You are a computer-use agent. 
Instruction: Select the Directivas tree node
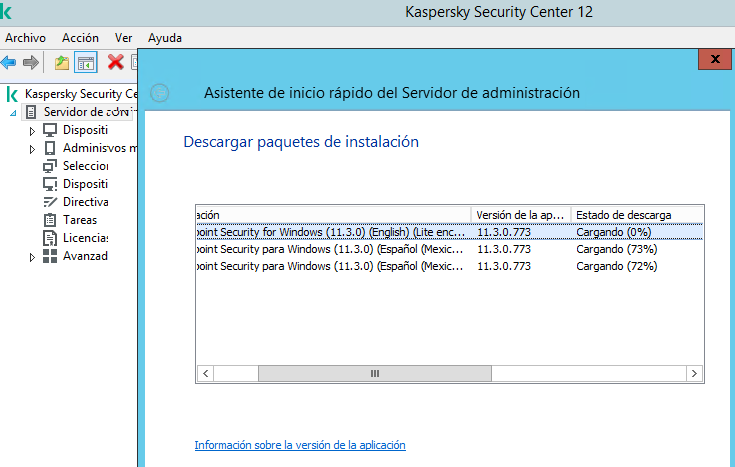(x=85, y=202)
